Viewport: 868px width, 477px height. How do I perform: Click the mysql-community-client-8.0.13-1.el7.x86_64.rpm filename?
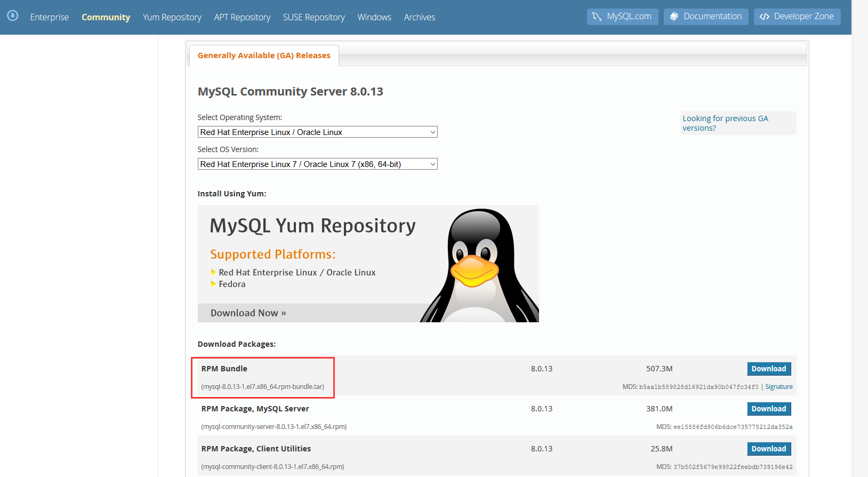pyautogui.click(x=272, y=467)
